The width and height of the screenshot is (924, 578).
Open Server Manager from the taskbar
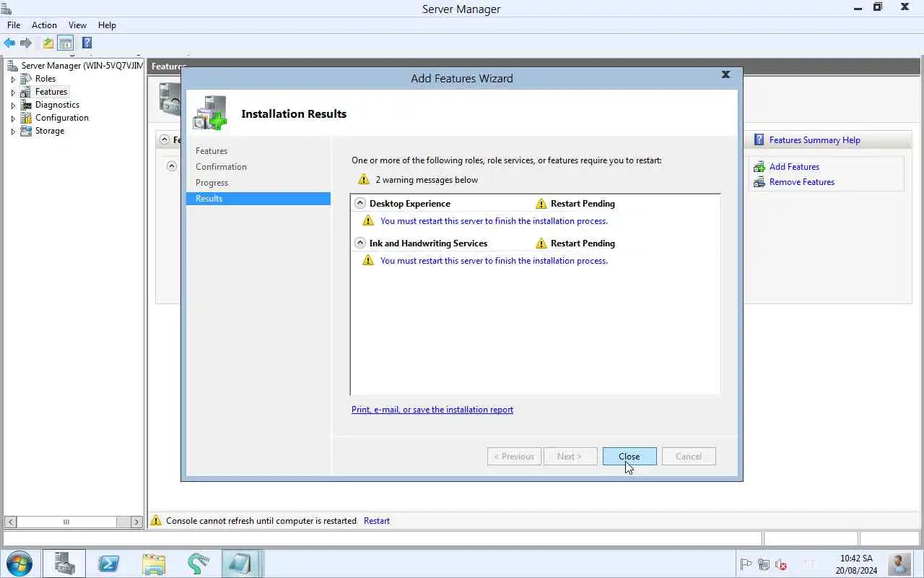tap(64, 564)
